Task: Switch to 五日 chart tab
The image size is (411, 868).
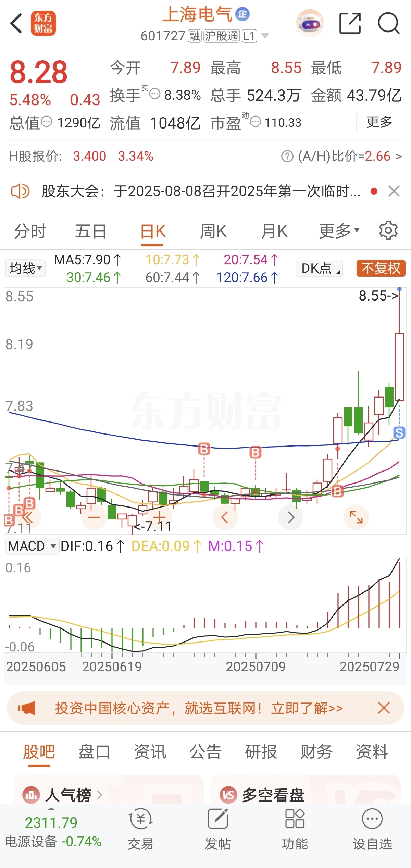Action: pyautogui.click(x=91, y=231)
